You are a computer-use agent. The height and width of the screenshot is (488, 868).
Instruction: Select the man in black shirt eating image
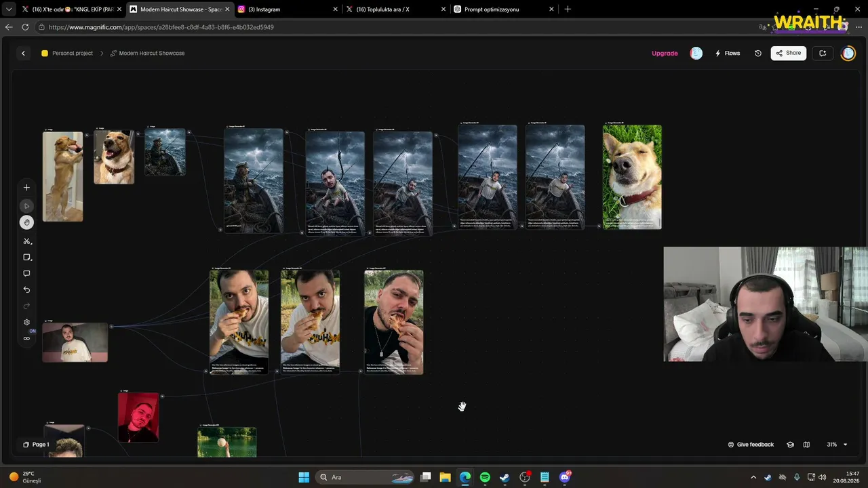(x=394, y=322)
